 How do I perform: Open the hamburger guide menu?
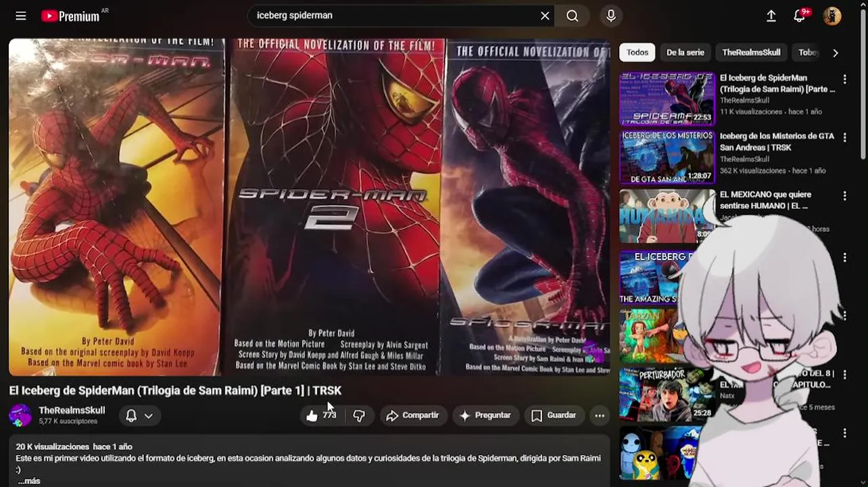[x=21, y=16]
